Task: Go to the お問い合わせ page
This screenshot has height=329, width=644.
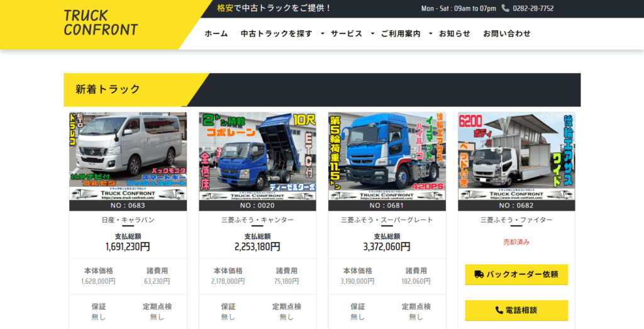Action: click(507, 34)
